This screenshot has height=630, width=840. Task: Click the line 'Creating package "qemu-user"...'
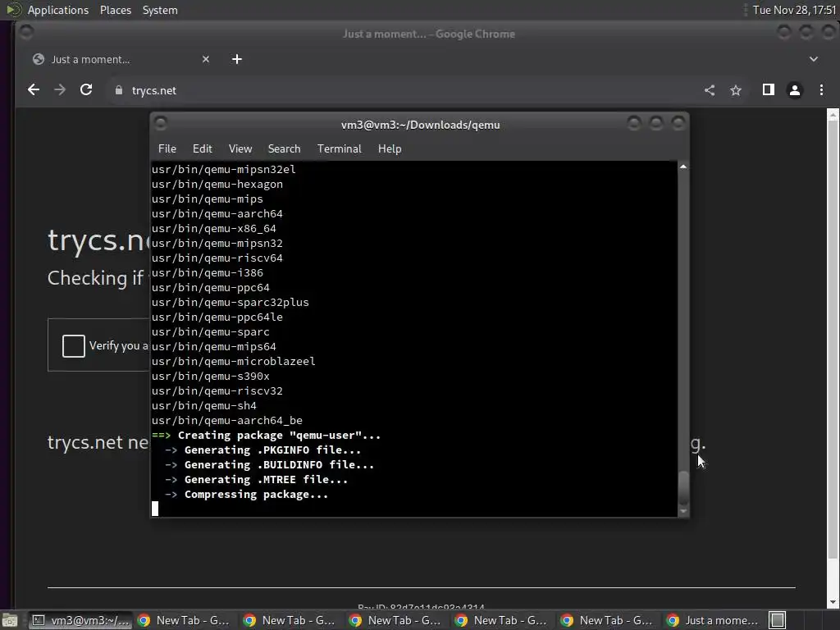(x=279, y=436)
